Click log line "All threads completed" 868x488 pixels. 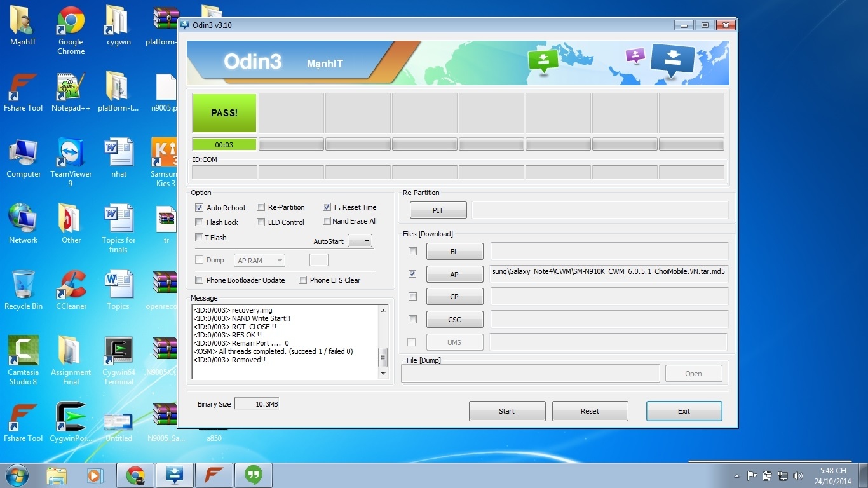tap(273, 351)
